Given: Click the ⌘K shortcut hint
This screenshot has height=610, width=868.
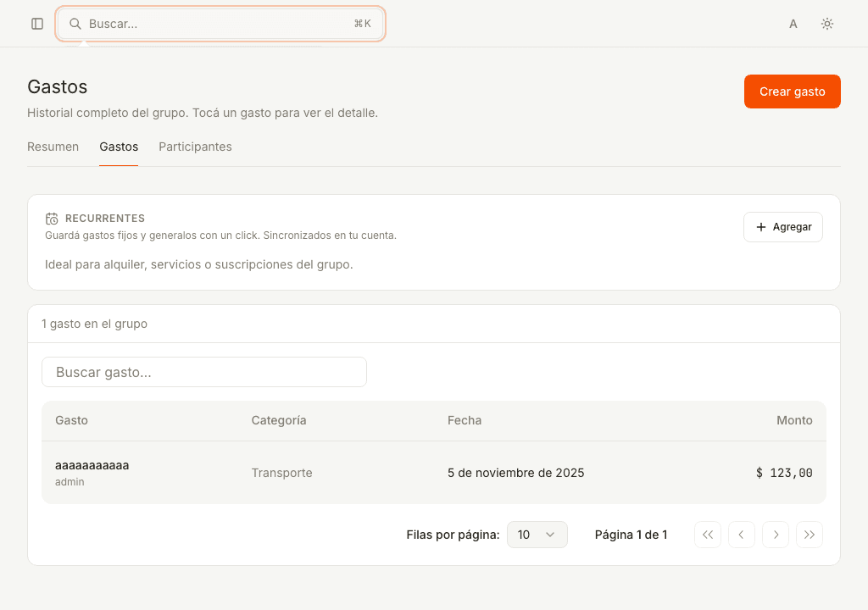Looking at the screenshot, I should click(x=363, y=24).
